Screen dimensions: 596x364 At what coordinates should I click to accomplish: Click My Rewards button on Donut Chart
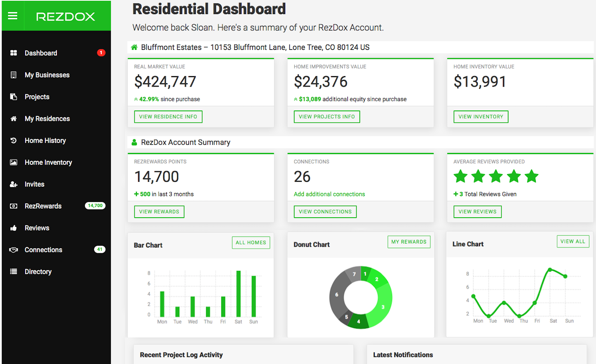pyautogui.click(x=409, y=242)
